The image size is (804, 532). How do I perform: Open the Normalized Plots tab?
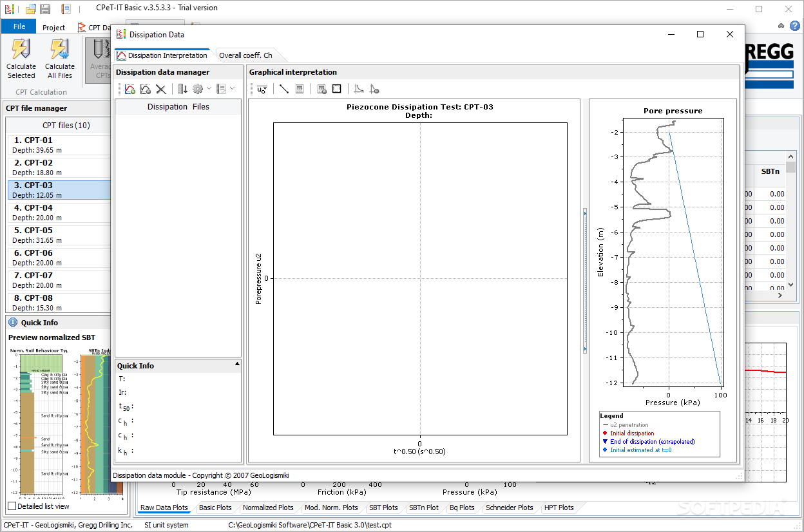268,508
